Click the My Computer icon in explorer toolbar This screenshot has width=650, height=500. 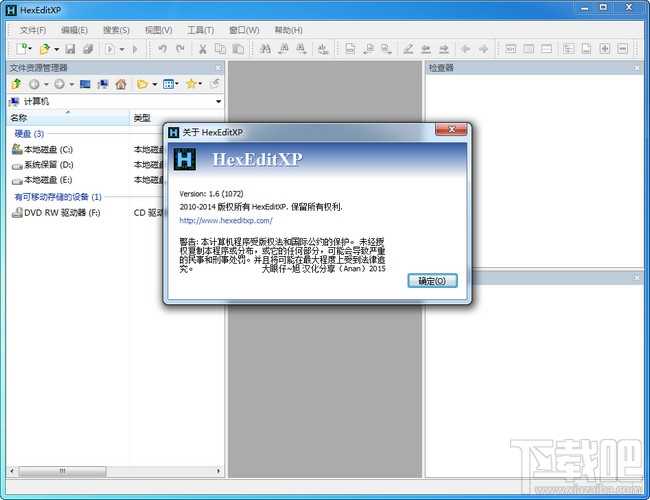(x=103, y=84)
